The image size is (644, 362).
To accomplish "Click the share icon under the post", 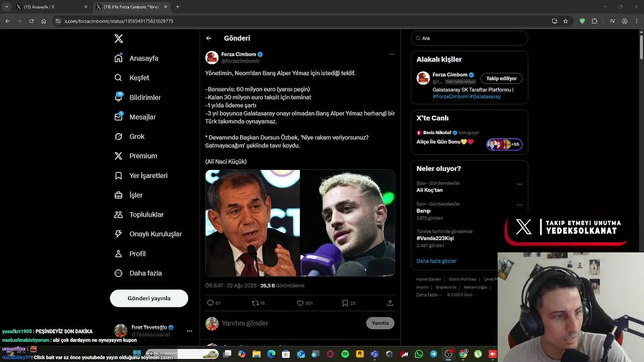I will point(390,303).
